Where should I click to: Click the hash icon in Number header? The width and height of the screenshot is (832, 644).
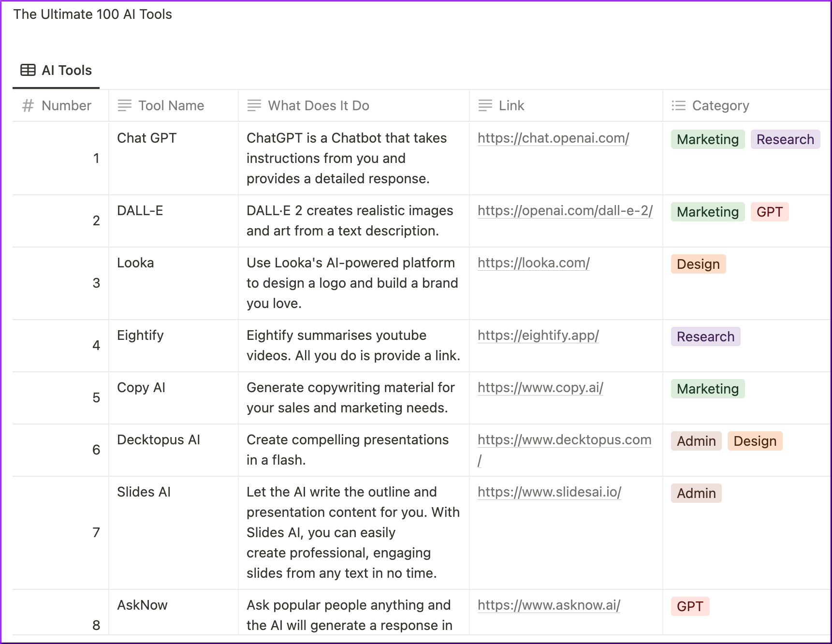click(x=28, y=105)
